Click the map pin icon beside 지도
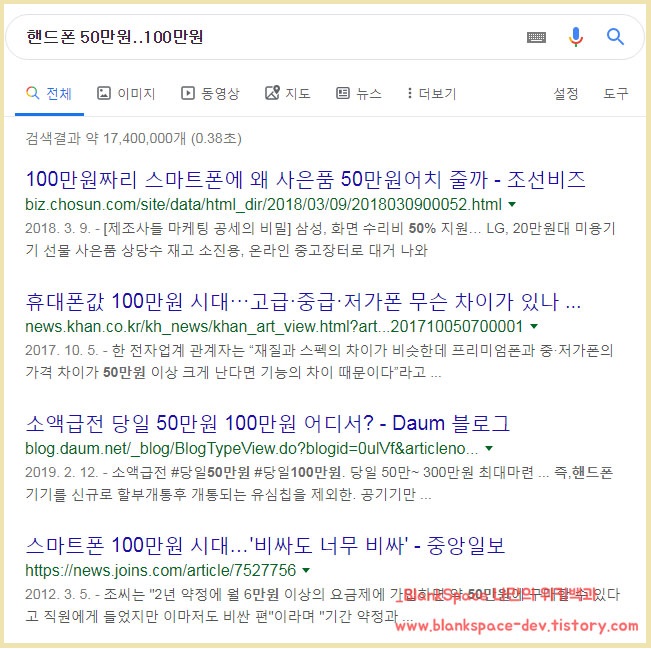The width and height of the screenshot is (651, 649). (272, 93)
